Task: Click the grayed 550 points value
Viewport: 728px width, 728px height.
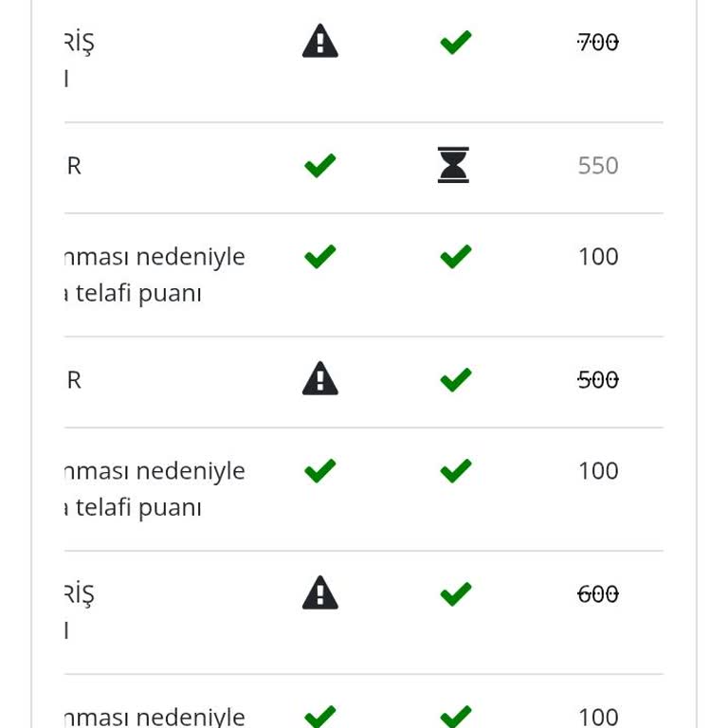Action: point(598,165)
